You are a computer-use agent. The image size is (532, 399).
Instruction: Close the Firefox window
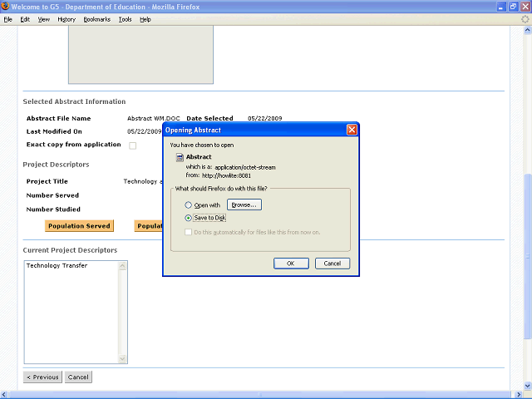(x=525, y=7)
